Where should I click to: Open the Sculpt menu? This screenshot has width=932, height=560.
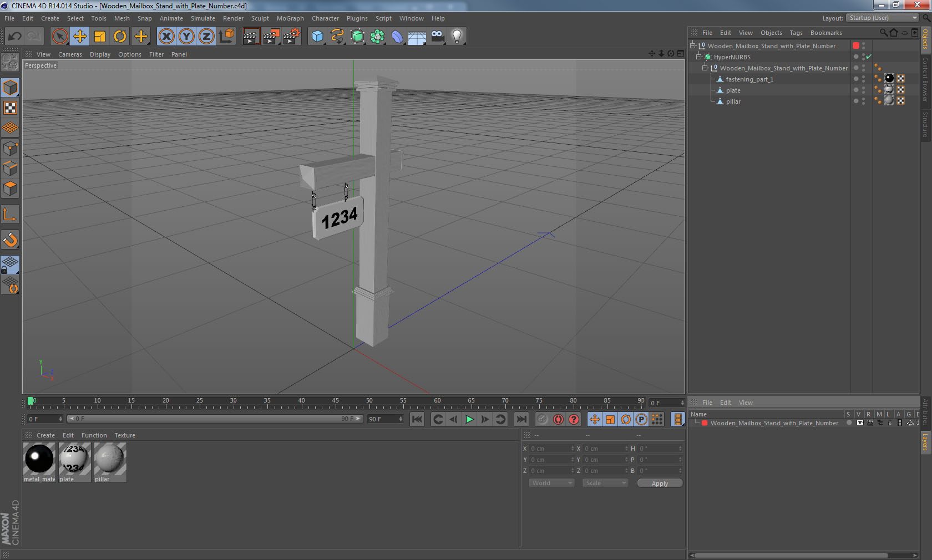pos(260,18)
